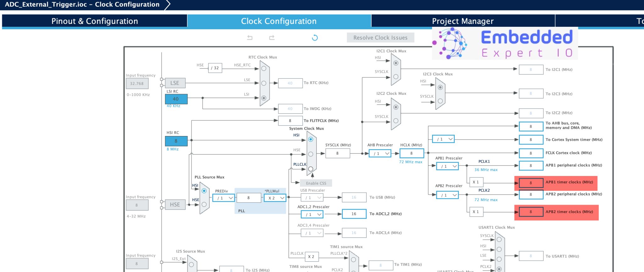Expand the APB1 Prescaler dropdown
The height and width of the screenshot is (272, 644).
pos(447,166)
